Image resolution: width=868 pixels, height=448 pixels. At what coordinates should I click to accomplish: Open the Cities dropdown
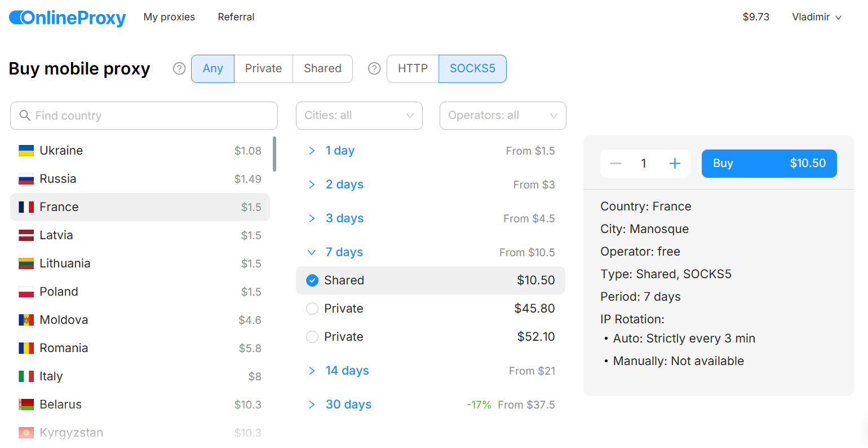[x=359, y=116]
